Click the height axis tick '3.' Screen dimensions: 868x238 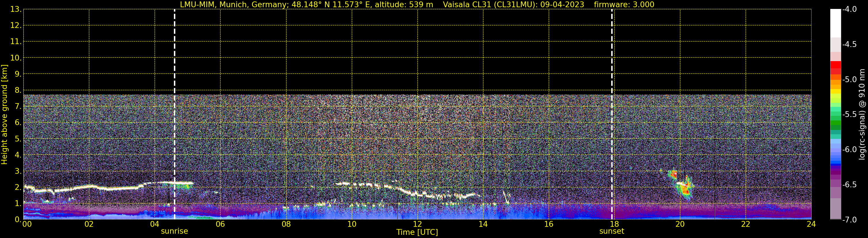coord(18,171)
